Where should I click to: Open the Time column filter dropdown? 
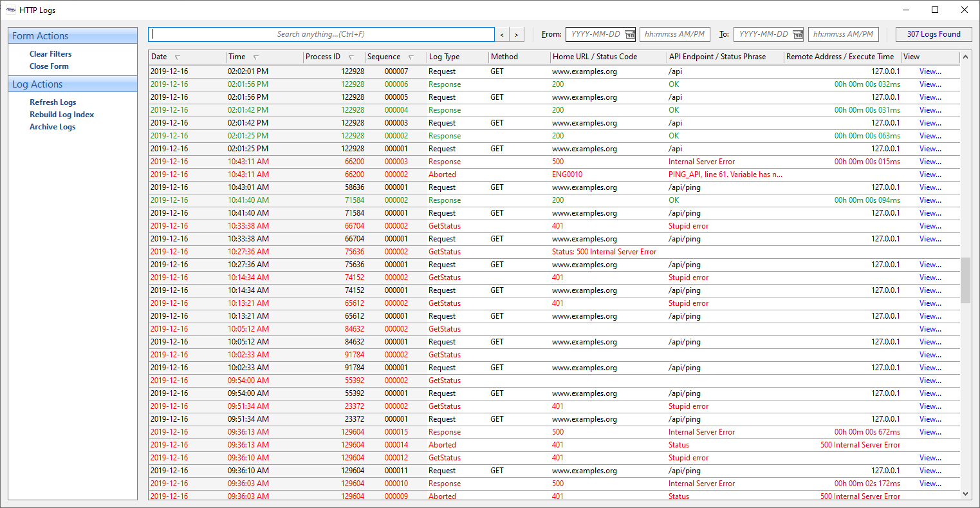pyautogui.click(x=256, y=57)
